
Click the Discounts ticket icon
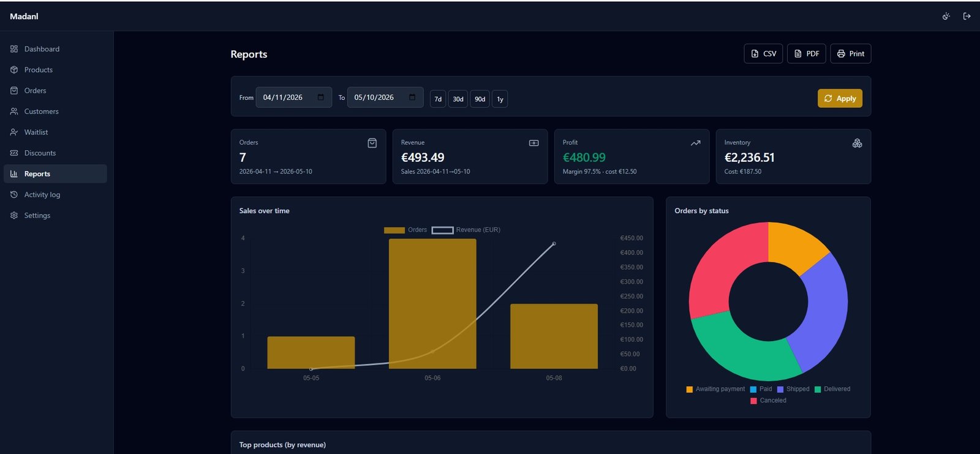coord(14,153)
